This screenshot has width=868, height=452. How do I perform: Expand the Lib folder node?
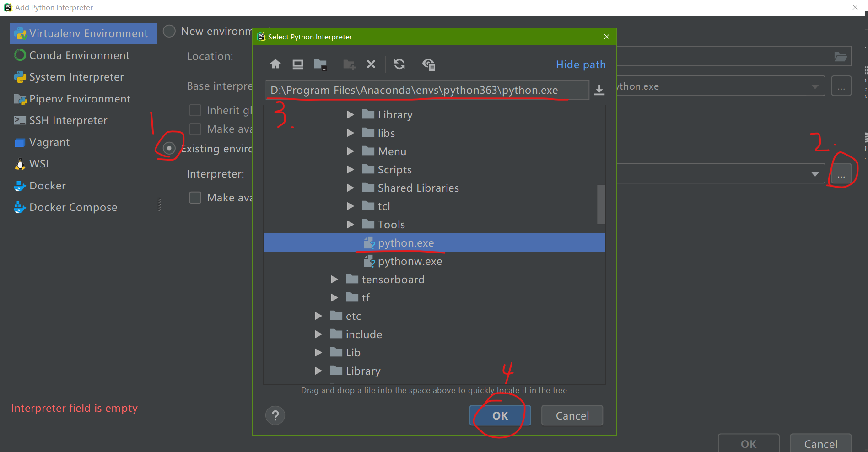[x=318, y=353]
